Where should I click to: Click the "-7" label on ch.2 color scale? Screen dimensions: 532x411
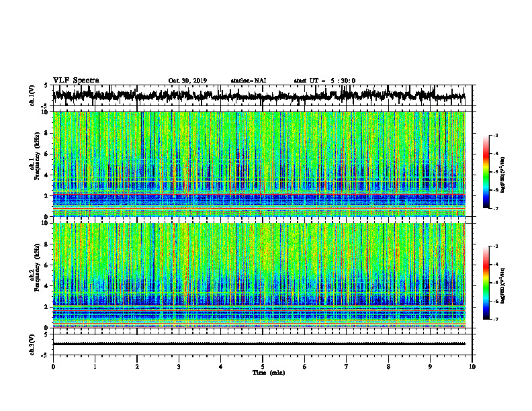coord(495,319)
